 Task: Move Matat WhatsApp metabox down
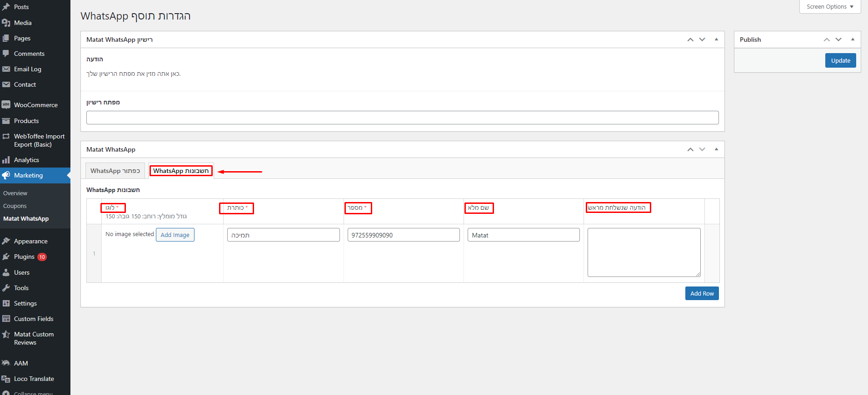[702, 149]
